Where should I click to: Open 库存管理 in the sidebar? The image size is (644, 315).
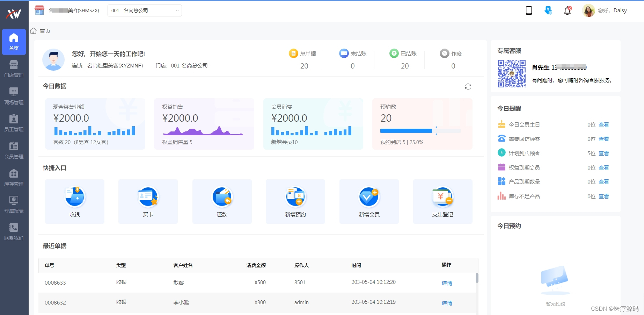14,178
